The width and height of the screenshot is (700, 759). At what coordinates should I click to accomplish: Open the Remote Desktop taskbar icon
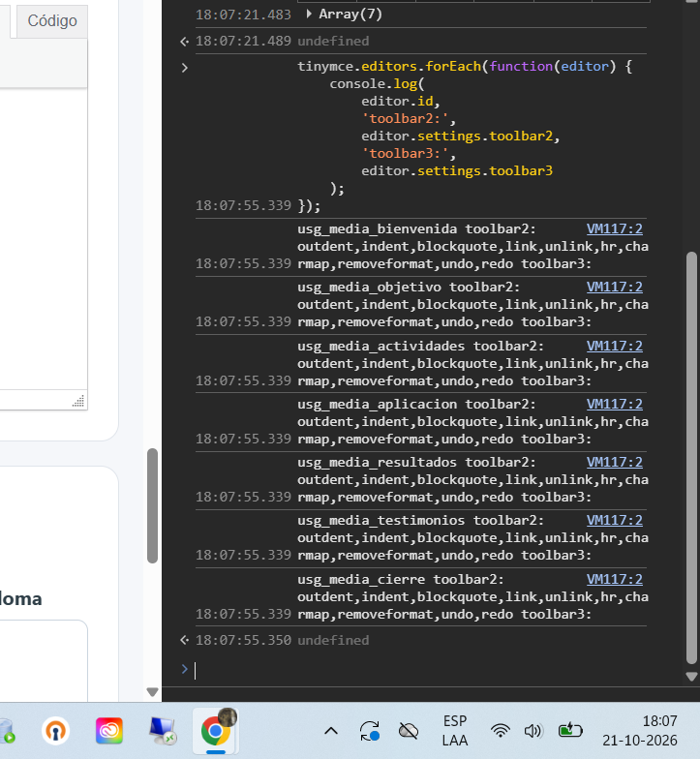[163, 731]
